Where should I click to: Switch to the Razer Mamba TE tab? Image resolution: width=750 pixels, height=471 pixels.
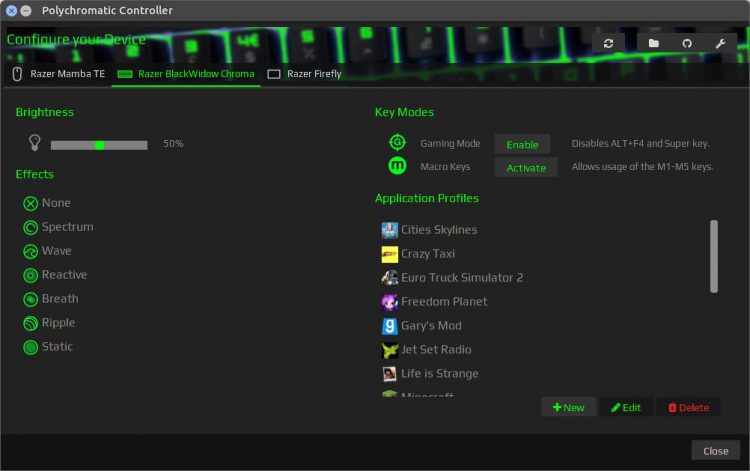(x=58, y=74)
